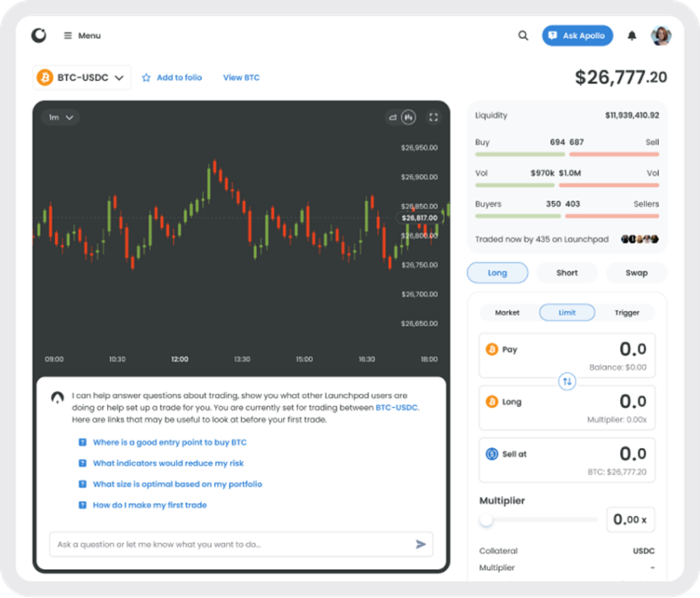700x598 pixels.
Task: Open the hamburger Menu
Action: point(82,35)
